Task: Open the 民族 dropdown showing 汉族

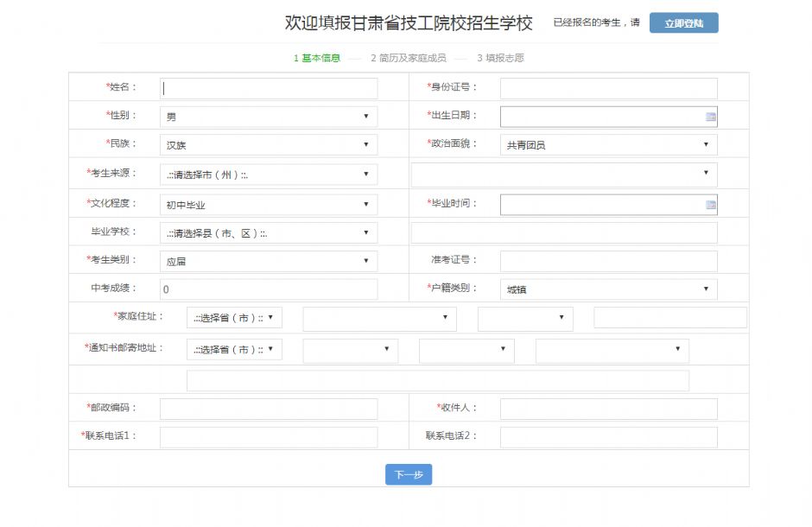Action: pyautogui.click(x=268, y=145)
